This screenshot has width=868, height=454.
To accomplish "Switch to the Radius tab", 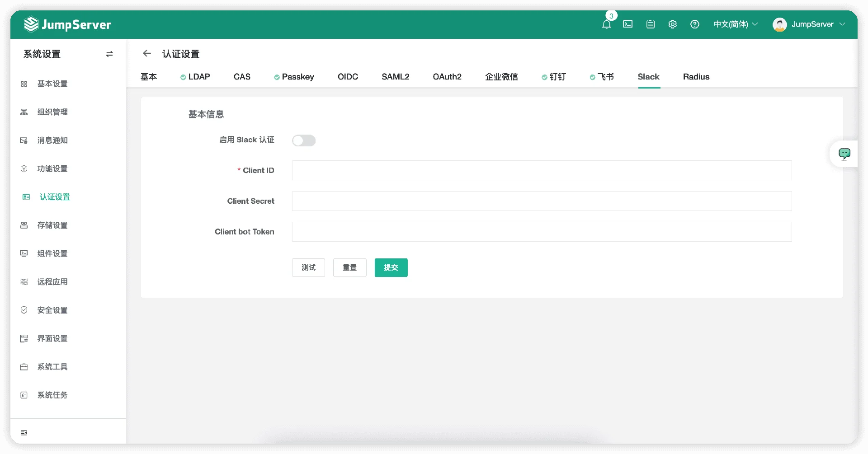I will click(696, 77).
